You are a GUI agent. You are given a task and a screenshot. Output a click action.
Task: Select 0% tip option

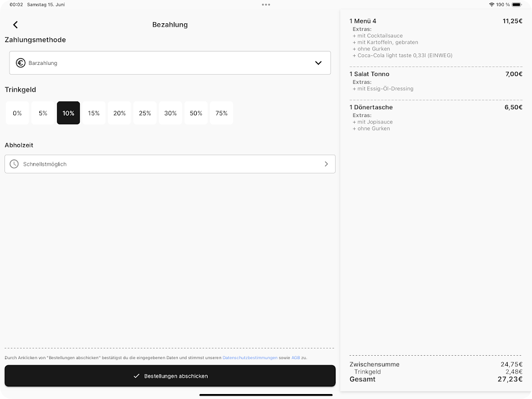click(x=17, y=113)
